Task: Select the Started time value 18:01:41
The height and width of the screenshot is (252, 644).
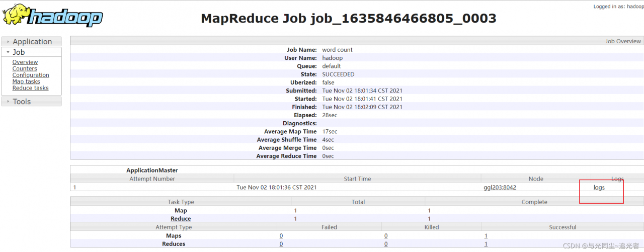Action: tap(362, 99)
